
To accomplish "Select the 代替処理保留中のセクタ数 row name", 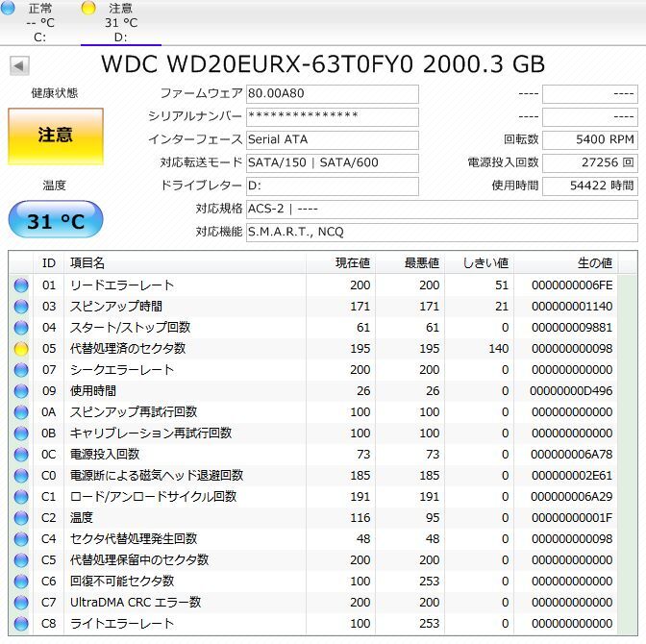I will pos(139,560).
